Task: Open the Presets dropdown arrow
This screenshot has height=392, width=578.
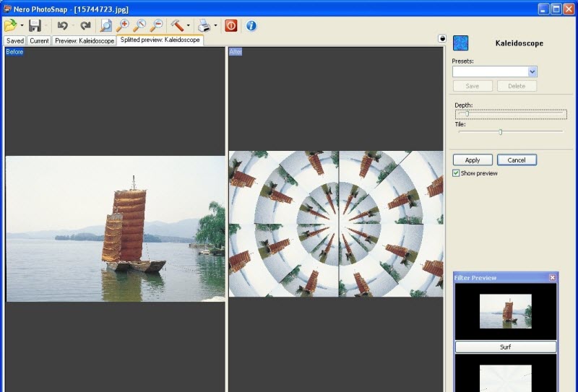Action: coord(532,71)
